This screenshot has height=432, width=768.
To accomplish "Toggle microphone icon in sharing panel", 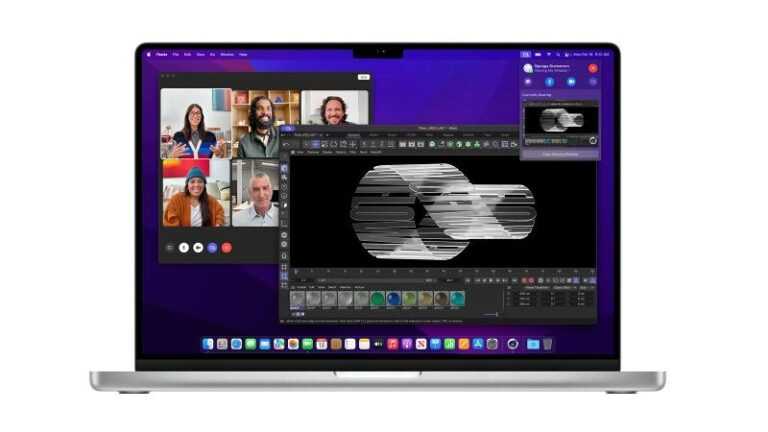I will [x=550, y=82].
